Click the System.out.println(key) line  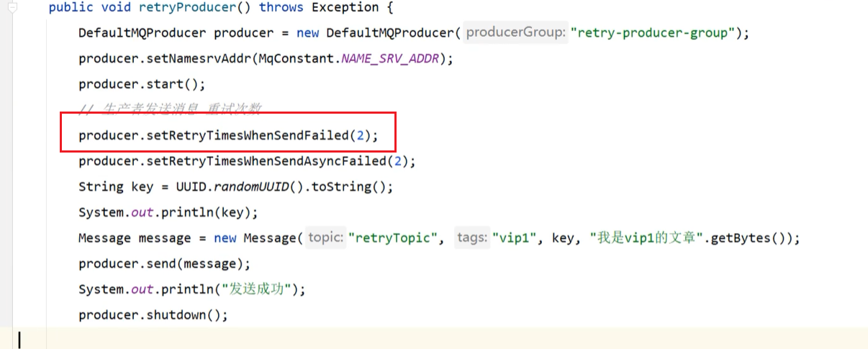pos(168,212)
